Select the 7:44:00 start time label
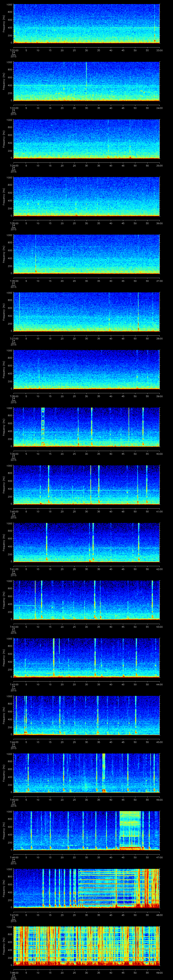Image resolution: width=173 pixels, height=980 pixels. 14,742
